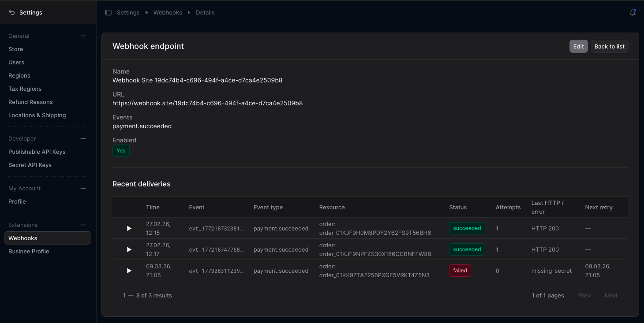Open Locations & Shipping settings

pyautogui.click(x=37, y=115)
